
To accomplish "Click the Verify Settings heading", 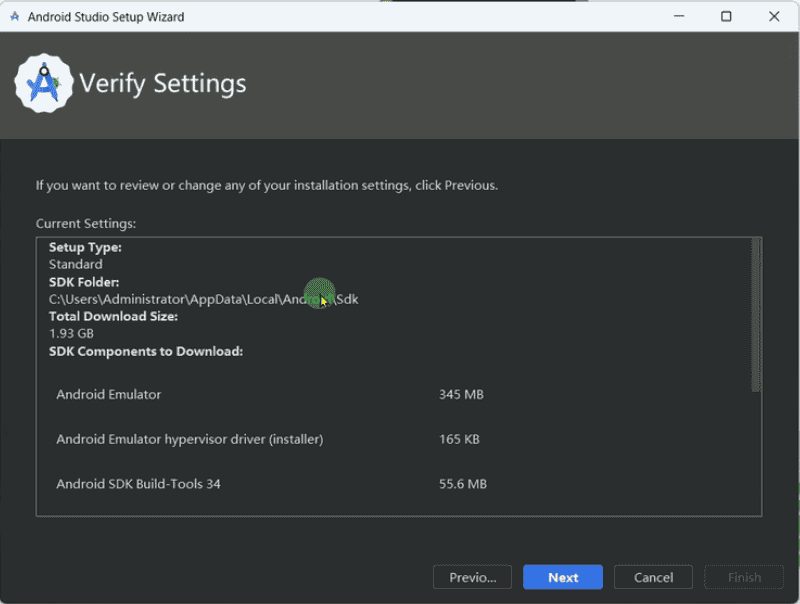I will click(163, 83).
